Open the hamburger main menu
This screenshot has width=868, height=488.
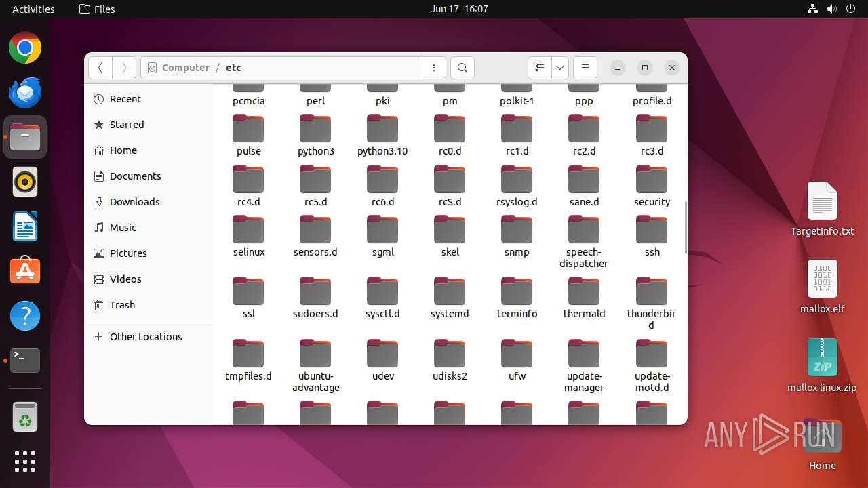click(x=585, y=68)
